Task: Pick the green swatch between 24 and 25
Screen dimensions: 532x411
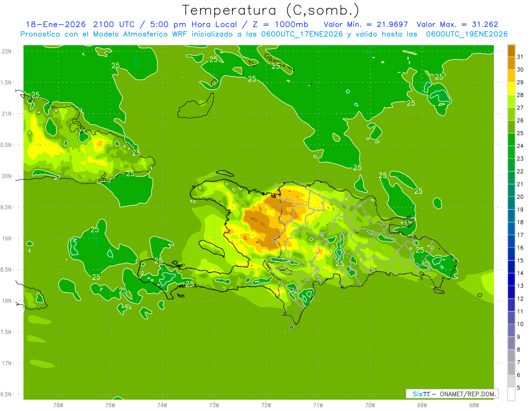Action: tap(512, 140)
